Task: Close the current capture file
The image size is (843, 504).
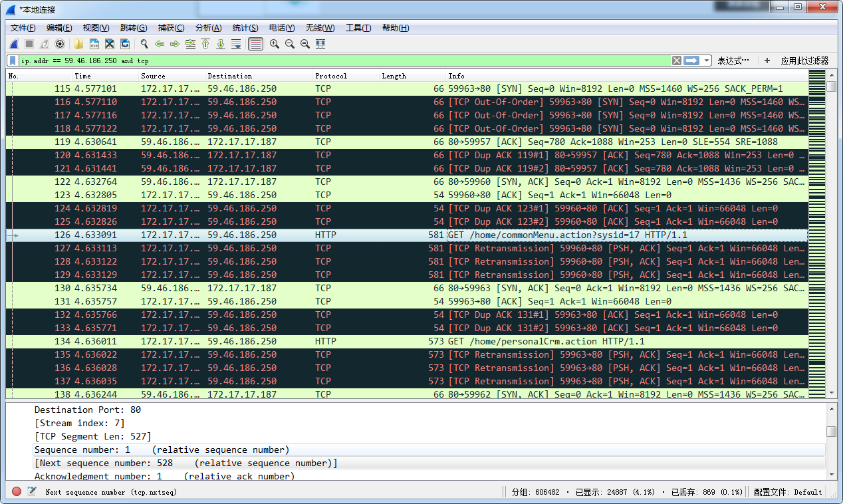Action: coord(109,44)
